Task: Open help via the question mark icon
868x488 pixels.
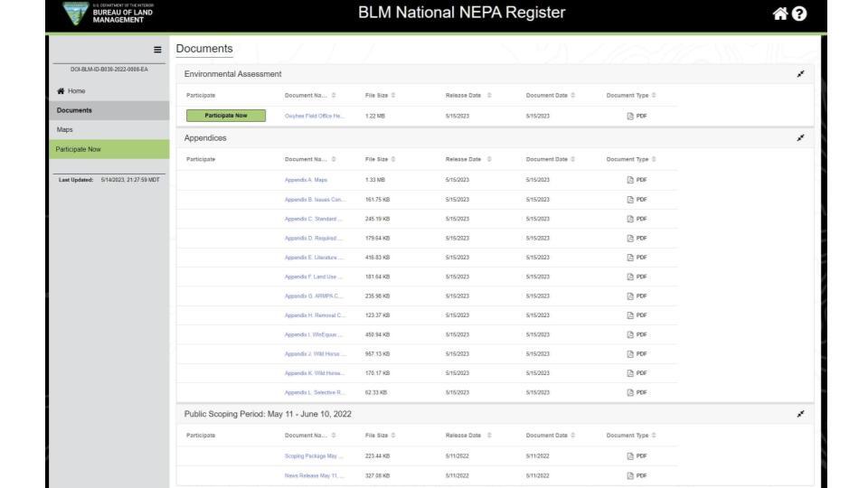Action: pyautogui.click(x=799, y=14)
